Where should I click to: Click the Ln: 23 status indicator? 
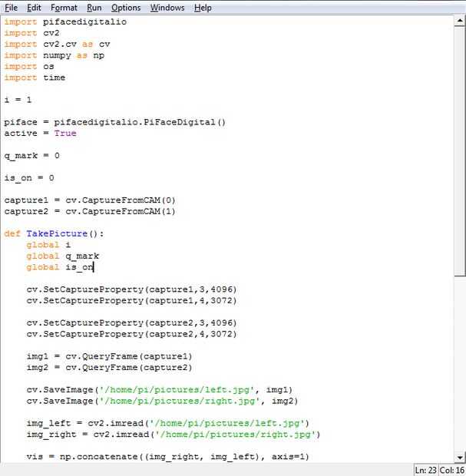click(x=425, y=470)
